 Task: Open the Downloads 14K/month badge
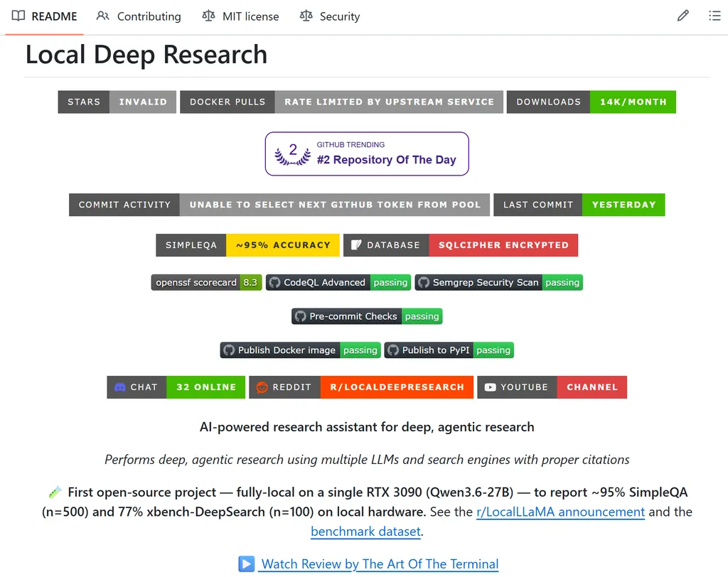tap(591, 102)
